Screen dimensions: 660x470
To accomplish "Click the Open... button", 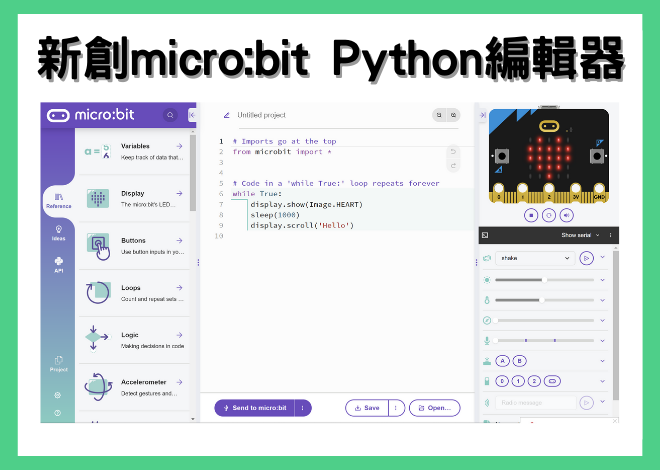I will click(435, 408).
